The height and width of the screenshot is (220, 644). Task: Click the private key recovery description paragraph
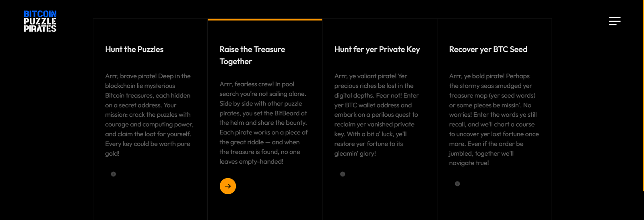[x=376, y=115]
